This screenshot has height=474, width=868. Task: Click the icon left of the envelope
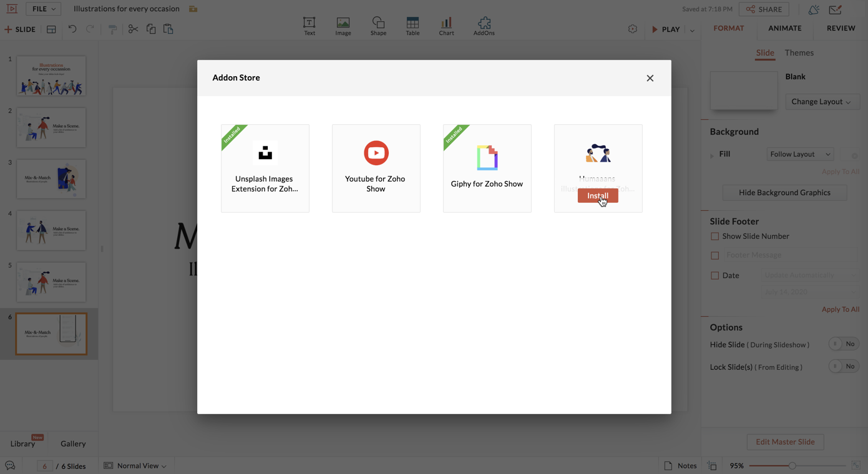814,9
